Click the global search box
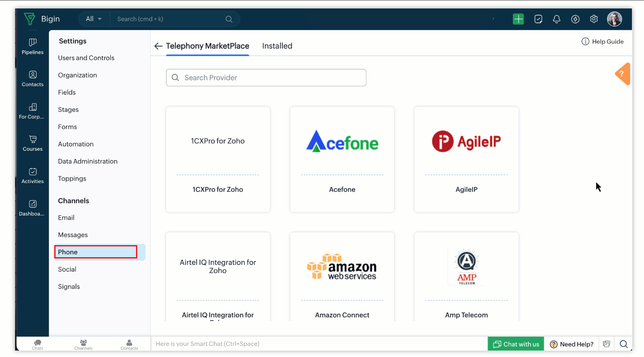644x357 pixels. (x=174, y=19)
